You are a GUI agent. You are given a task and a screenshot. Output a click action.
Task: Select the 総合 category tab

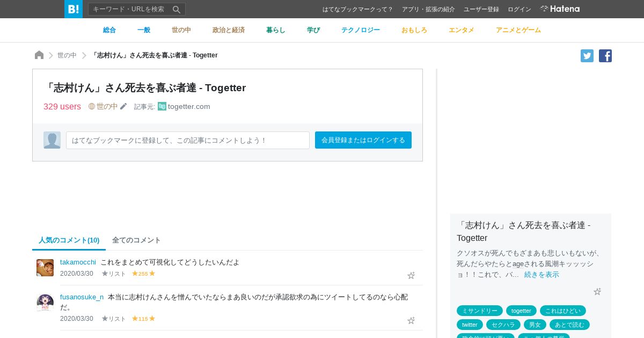(109, 30)
